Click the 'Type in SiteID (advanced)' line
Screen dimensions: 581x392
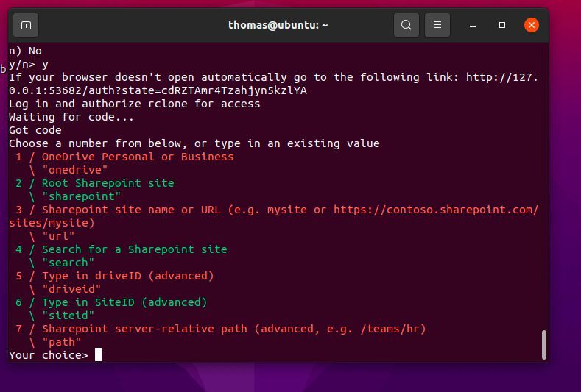124,302
